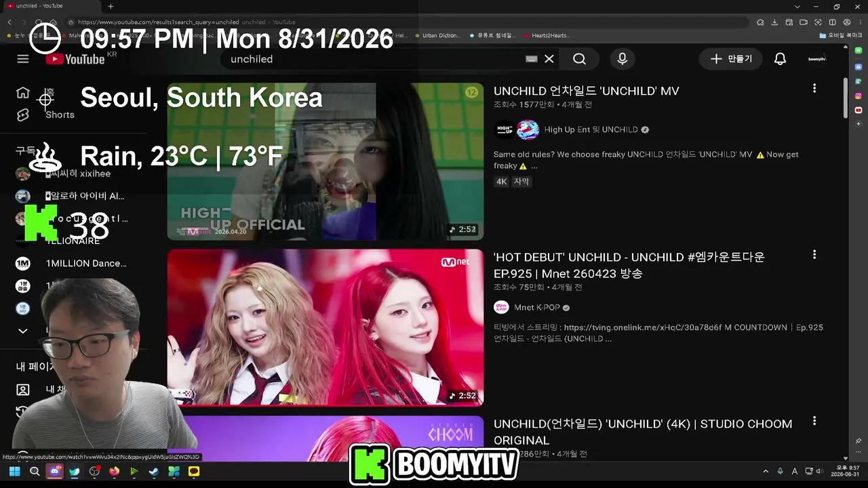The height and width of the screenshot is (488, 868).
Task: Click the 4K badge on the MV result
Action: click(x=502, y=182)
